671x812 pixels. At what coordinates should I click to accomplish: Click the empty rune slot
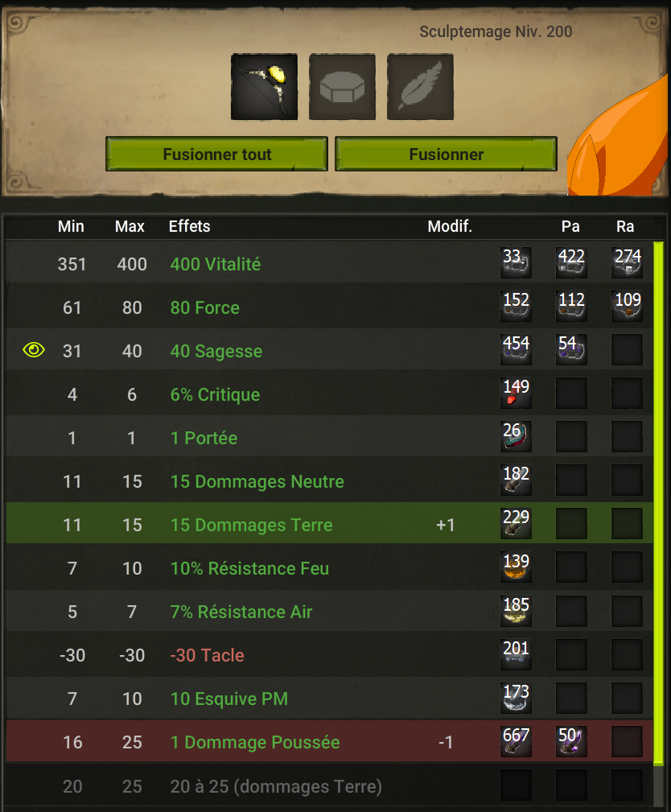(342, 86)
